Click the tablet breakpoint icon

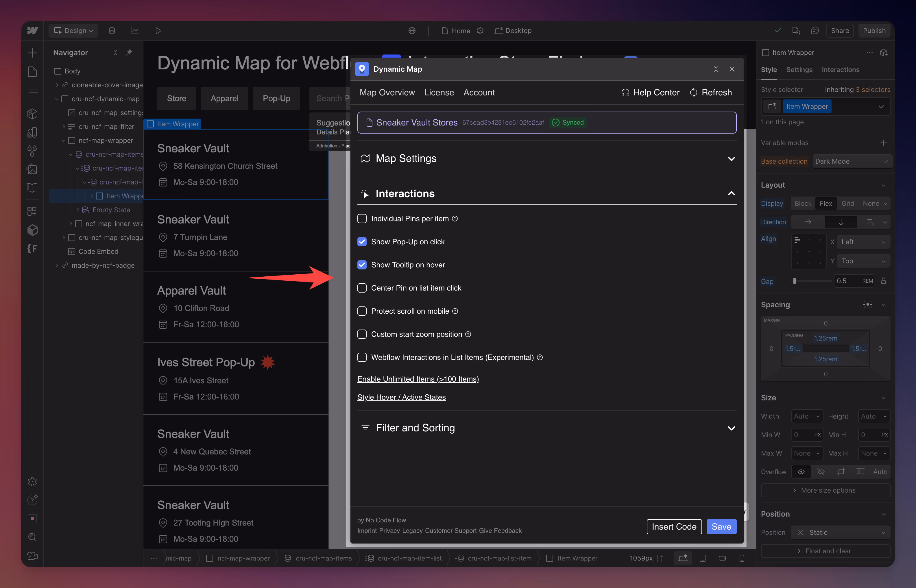coord(702,558)
